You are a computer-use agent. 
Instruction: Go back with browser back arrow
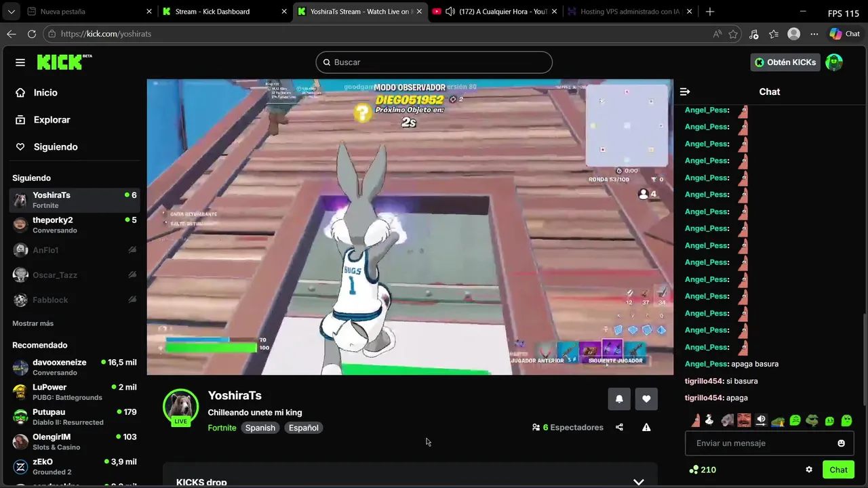pos(12,34)
